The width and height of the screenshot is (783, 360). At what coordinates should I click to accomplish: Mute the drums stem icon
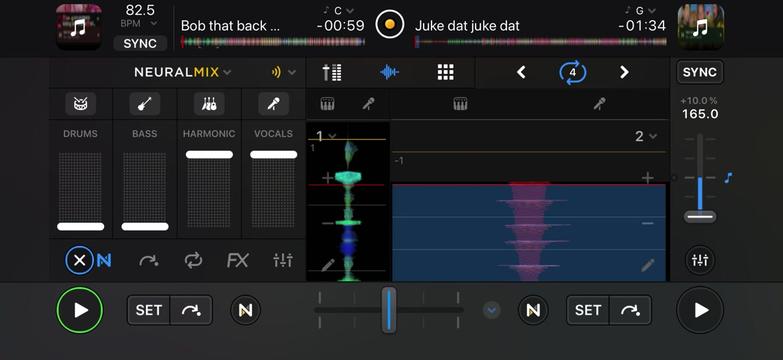coord(80,104)
